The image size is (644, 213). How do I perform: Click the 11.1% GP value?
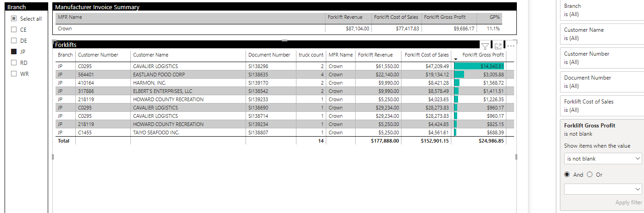point(493,29)
